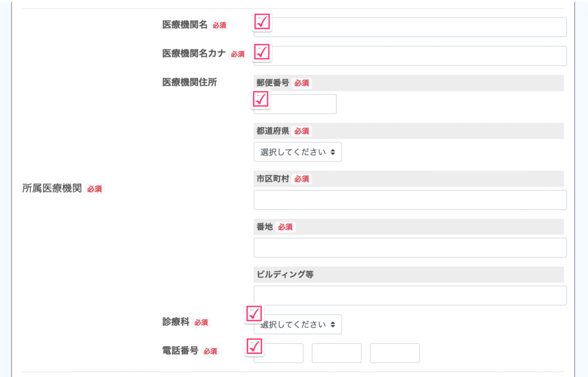
Task: Click the checkmark icon on 郵便番号 field
Action: 261,99
